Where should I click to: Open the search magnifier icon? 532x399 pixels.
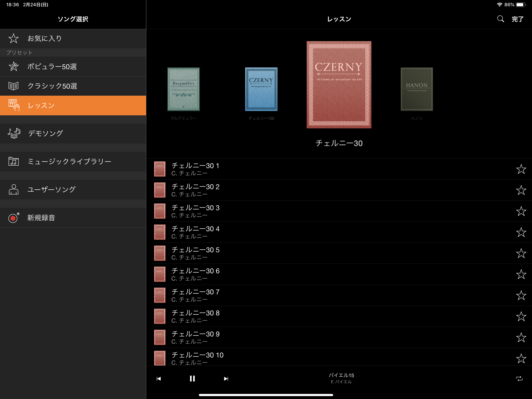[x=500, y=19]
